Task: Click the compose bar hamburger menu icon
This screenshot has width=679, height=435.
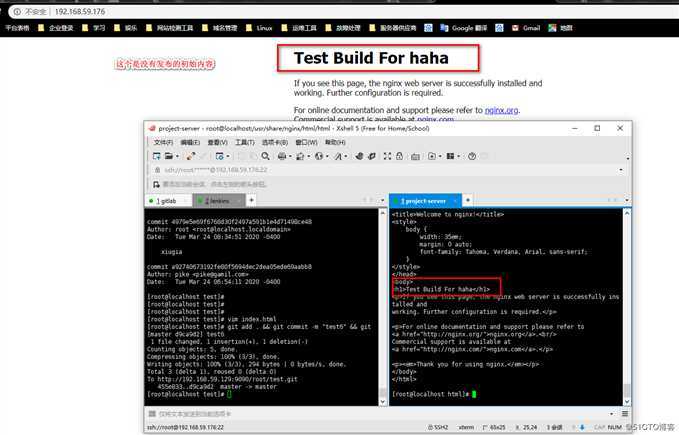Action: pyautogui.click(x=624, y=414)
